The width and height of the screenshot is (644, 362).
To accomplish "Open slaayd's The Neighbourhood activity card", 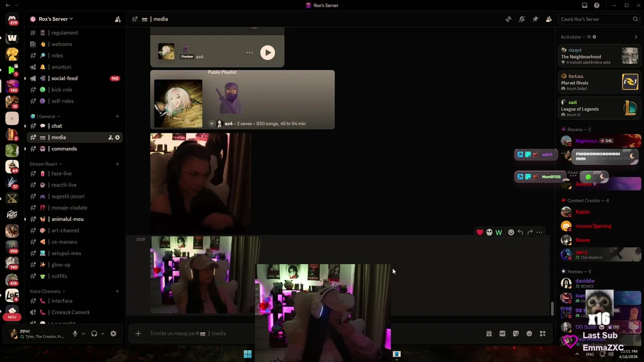I will coord(600,56).
